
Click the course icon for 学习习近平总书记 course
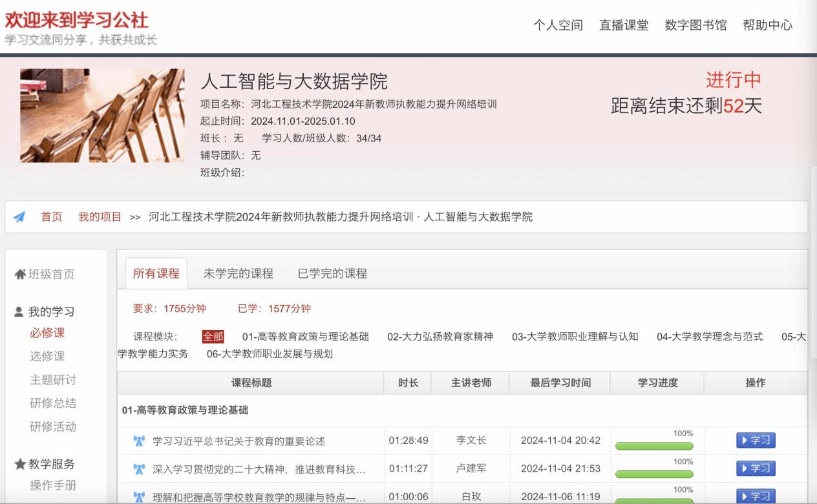point(138,441)
